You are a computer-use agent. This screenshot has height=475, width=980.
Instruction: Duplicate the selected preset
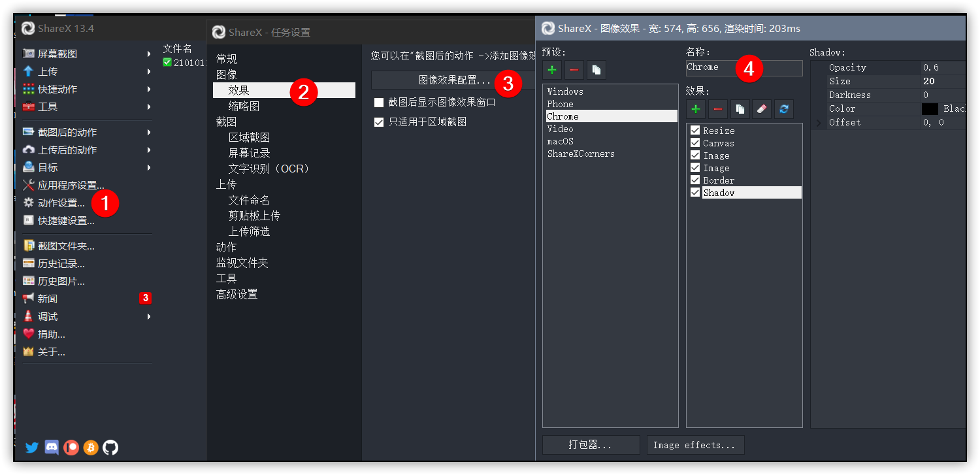pos(596,69)
